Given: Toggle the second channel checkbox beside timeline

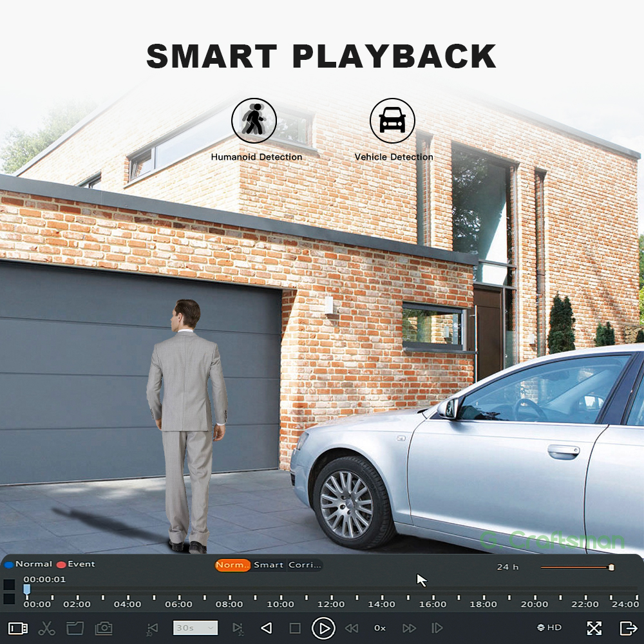Looking at the screenshot, I should coord(9,599).
